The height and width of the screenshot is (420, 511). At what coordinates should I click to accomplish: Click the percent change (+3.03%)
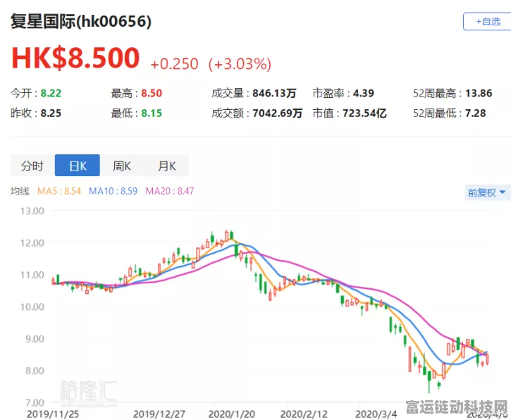click(240, 64)
